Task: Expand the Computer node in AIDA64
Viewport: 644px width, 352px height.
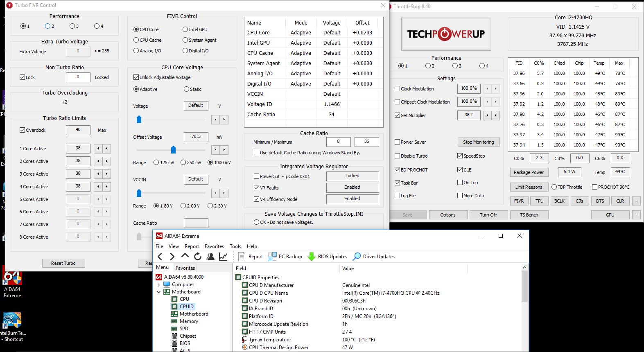Action: pyautogui.click(x=159, y=284)
